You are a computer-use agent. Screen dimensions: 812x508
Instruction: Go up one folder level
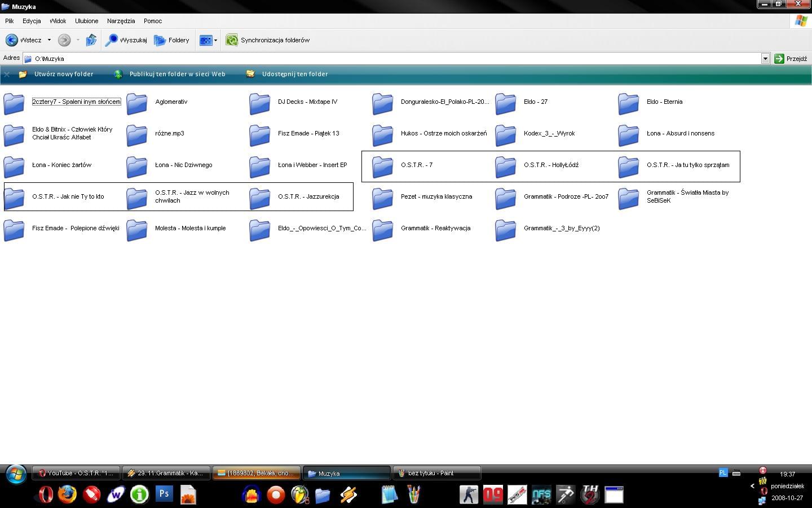point(91,40)
